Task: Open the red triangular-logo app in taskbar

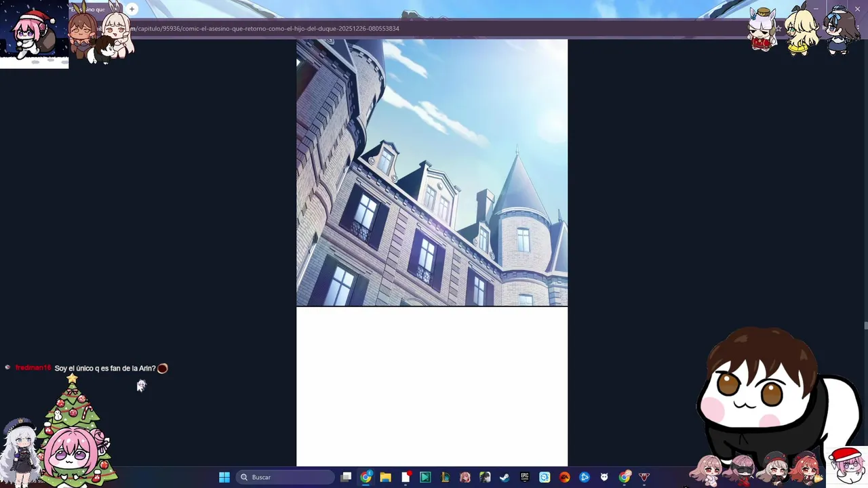Action: click(644, 477)
